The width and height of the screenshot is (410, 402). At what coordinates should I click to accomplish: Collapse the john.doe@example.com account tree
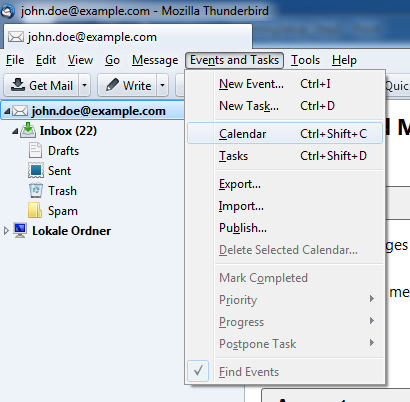(x=7, y=111)
